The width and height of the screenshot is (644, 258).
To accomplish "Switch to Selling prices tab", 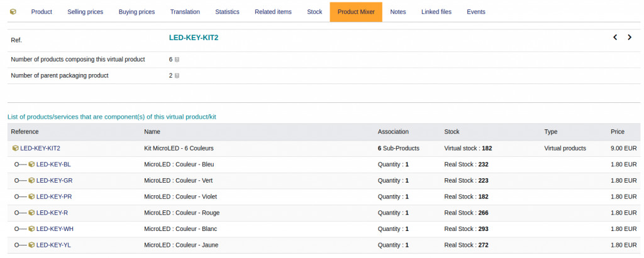I will click(x=86, y=12).
